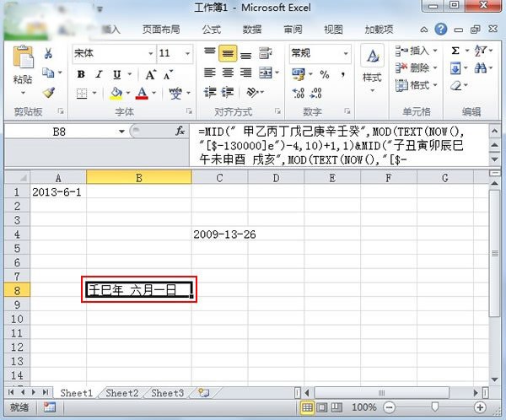Toggle Bold formatting
The height and width of the screenshot is (420, 506).
coord(81,74)
